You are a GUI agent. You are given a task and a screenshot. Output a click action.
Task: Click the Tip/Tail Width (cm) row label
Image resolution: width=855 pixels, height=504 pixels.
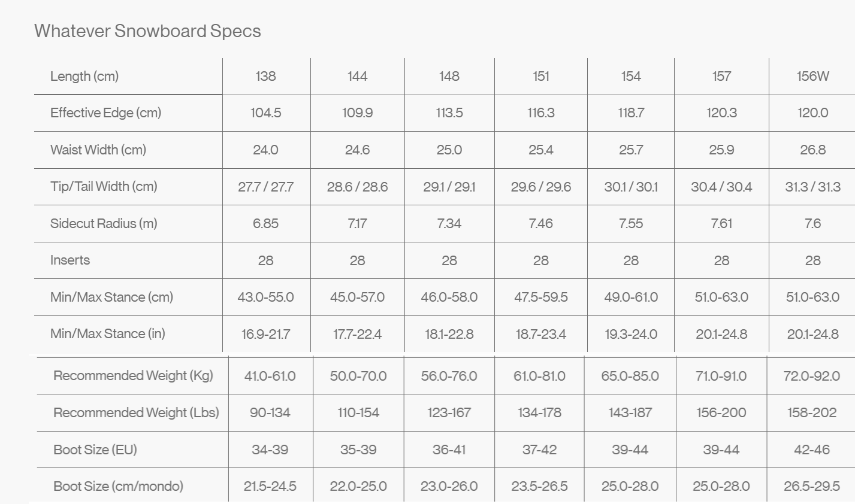tap(104, 186)
